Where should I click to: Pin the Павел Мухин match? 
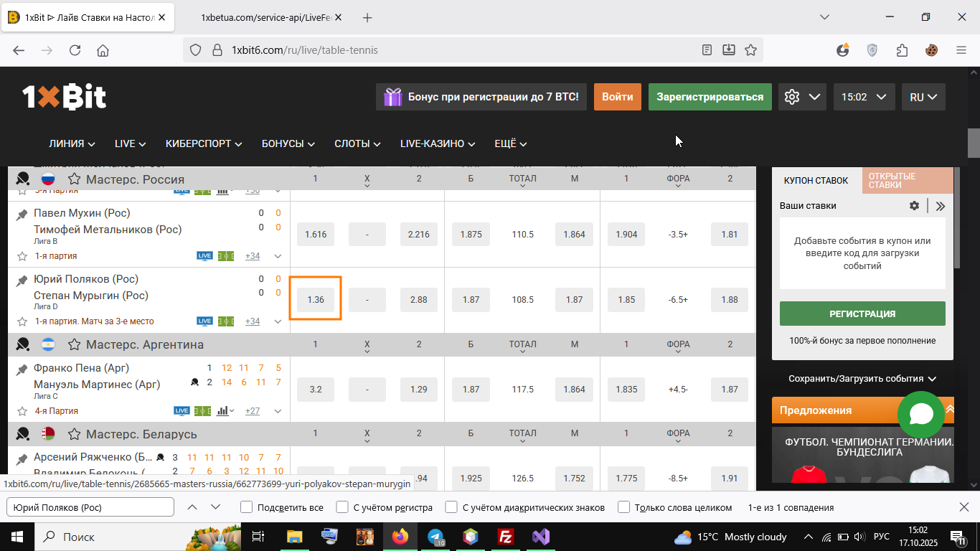pos(22,214)
